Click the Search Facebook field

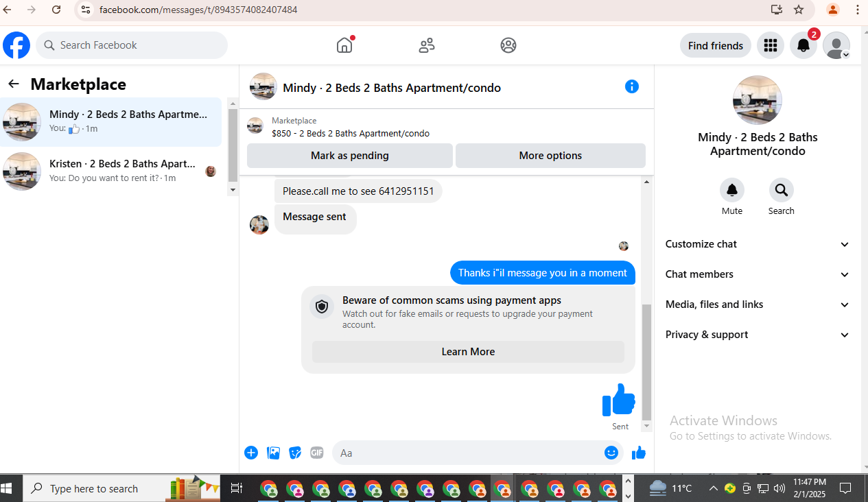132,45
